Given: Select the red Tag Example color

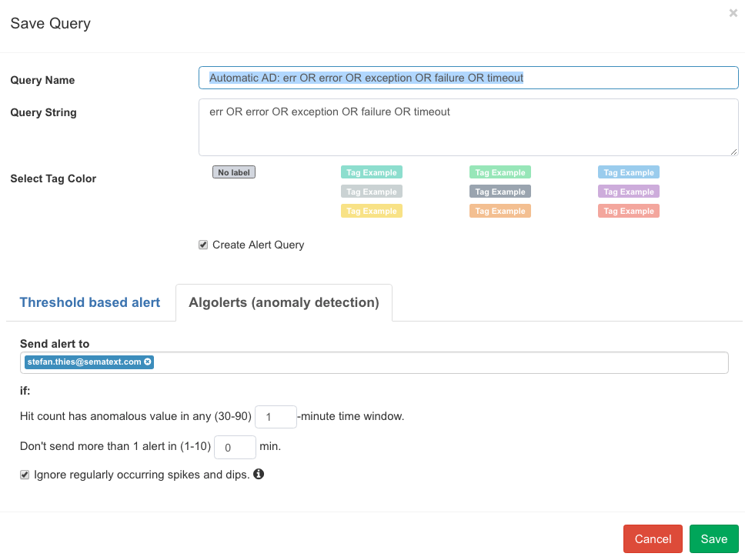Looking at the screenshot, I should [629, 211].
